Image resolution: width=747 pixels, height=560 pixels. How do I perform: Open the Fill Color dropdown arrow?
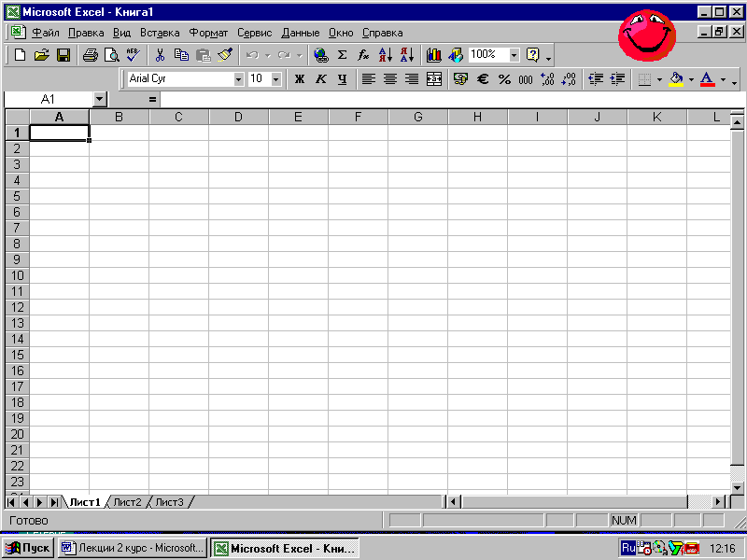coord(691,79)
